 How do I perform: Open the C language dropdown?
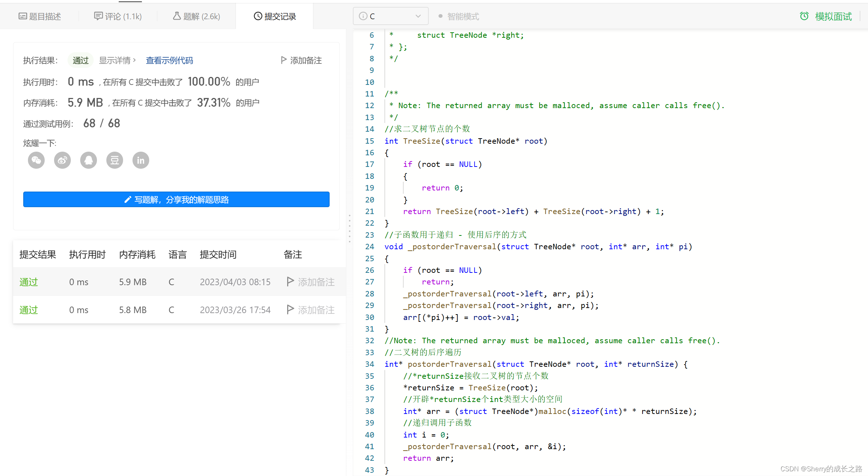[x=391, y=16]
